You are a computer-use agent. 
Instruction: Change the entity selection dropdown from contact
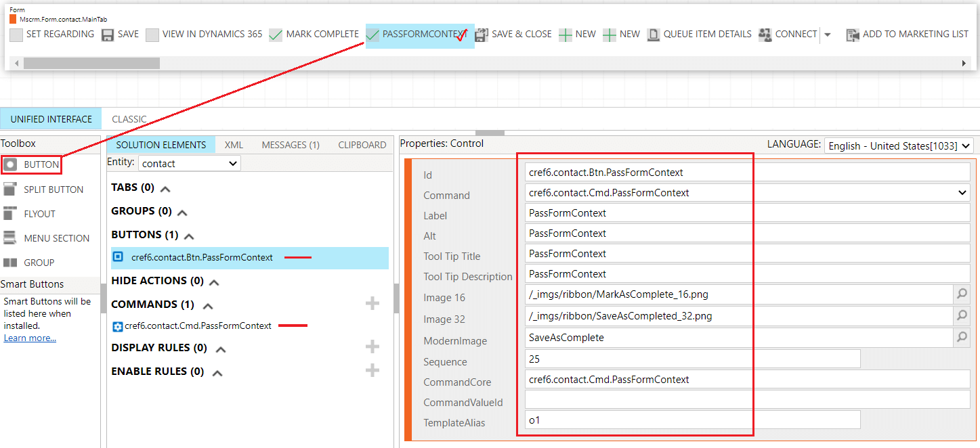pyautogui.click(x=189, y=162)
